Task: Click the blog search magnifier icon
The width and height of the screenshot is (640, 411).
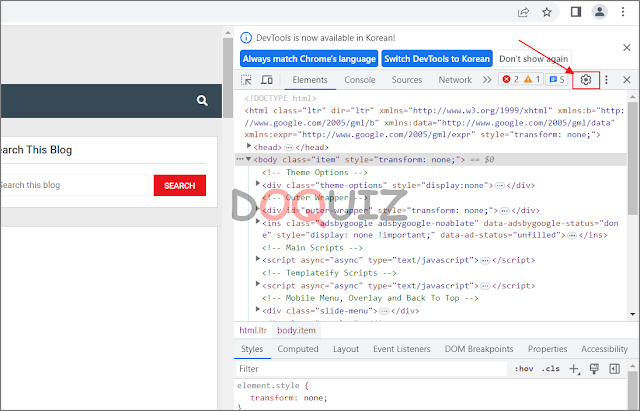Action: [x=202, y=100]
